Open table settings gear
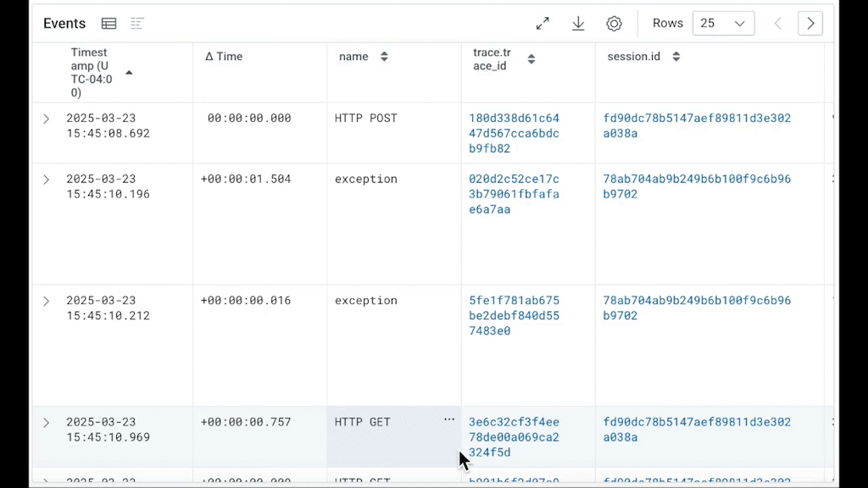868x488 pixels. [614, 24]
